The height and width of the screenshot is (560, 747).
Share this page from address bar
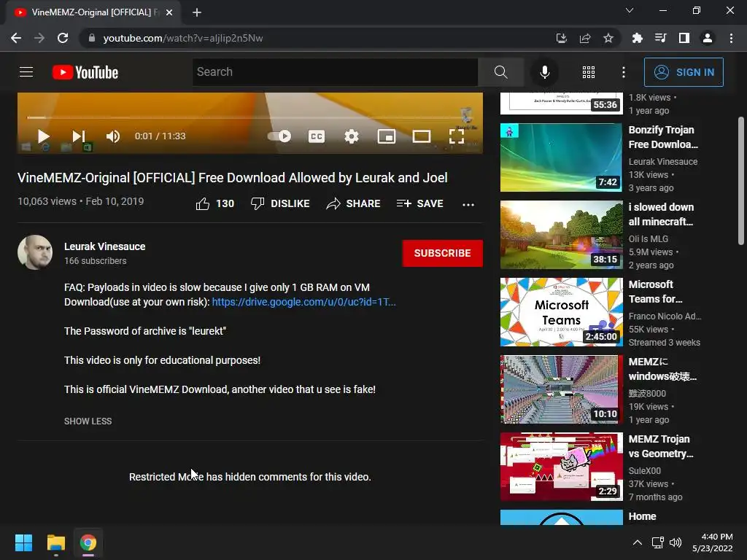tap(585, 38)
